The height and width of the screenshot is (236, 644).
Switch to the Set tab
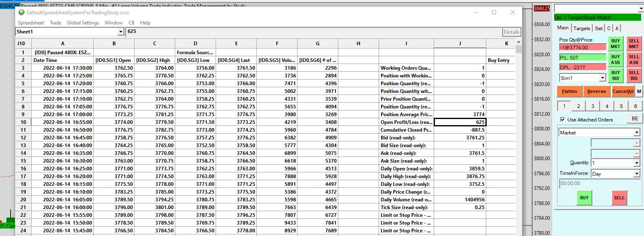click(598, 28)
